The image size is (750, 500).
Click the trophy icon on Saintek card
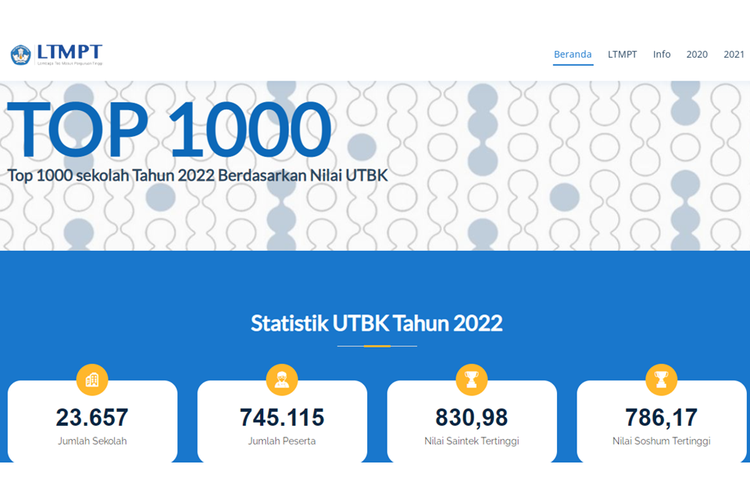click(x=472, y=379)
